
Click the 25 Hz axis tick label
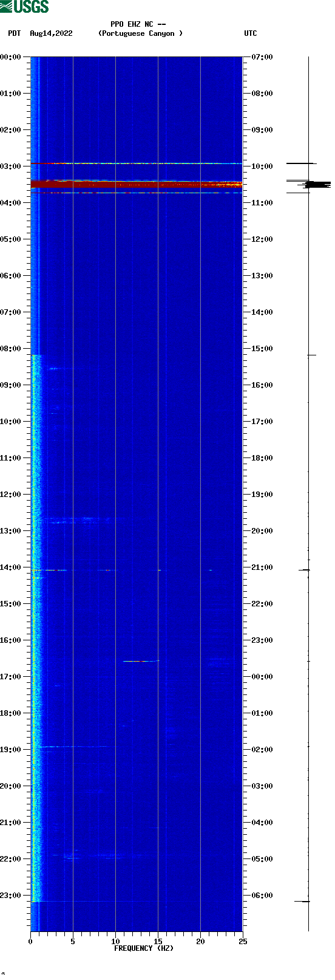(243, 942)
